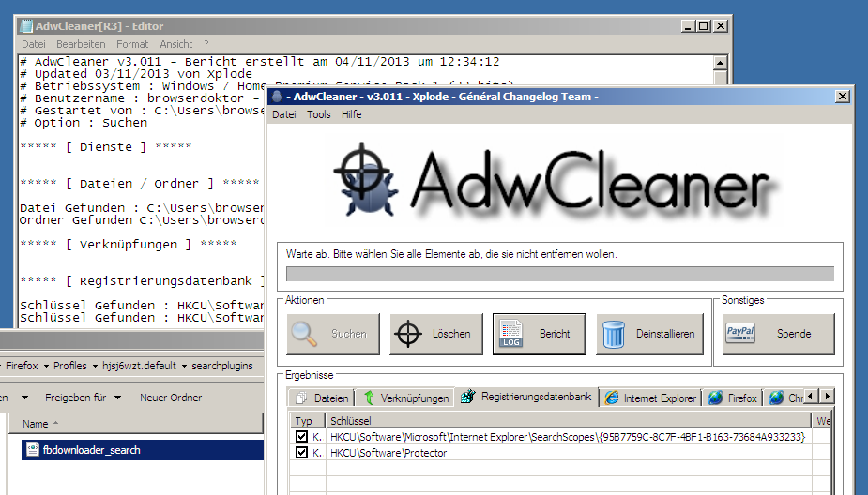
Task: Click the Firefox tab globe icon
Action: 715,397
